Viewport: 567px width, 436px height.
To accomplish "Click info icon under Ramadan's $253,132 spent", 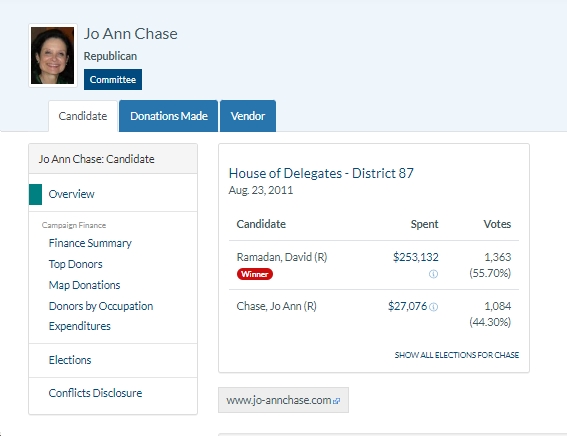I will click(433, 274).
